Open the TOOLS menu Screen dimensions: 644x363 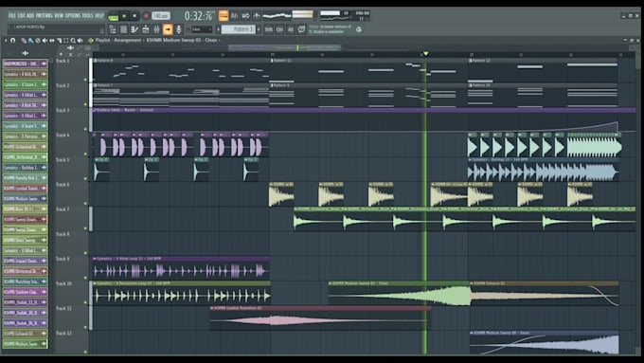click(87, 15)
